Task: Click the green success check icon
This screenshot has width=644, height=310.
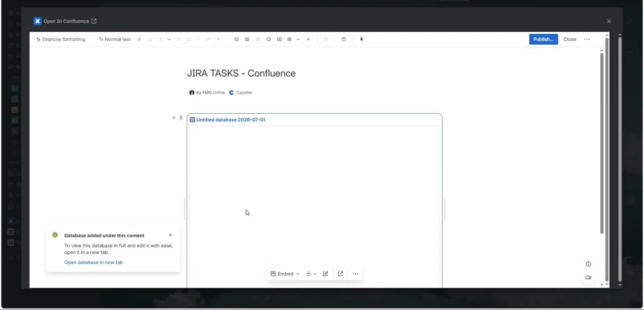Action: click(55, 235)
